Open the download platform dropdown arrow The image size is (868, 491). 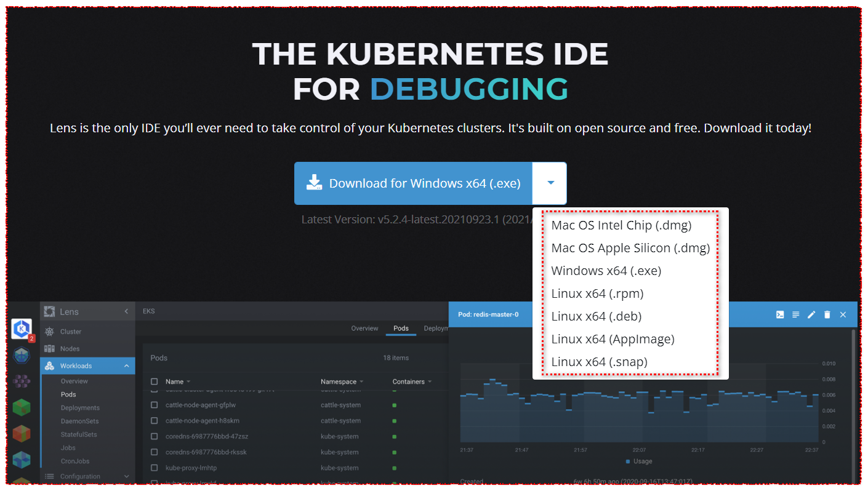550,183
